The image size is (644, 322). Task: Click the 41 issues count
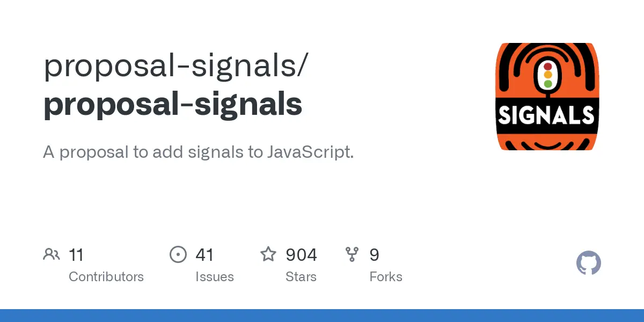(204, 254)
